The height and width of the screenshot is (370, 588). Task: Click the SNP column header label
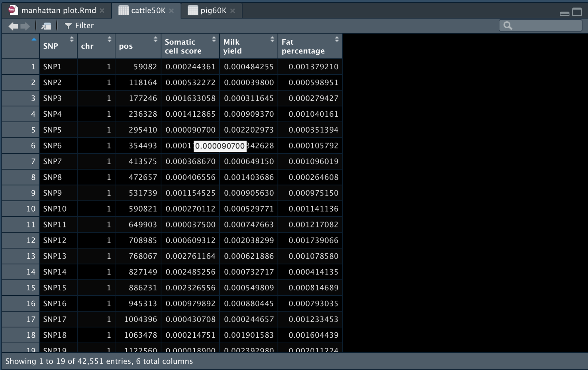coord(51,46)
